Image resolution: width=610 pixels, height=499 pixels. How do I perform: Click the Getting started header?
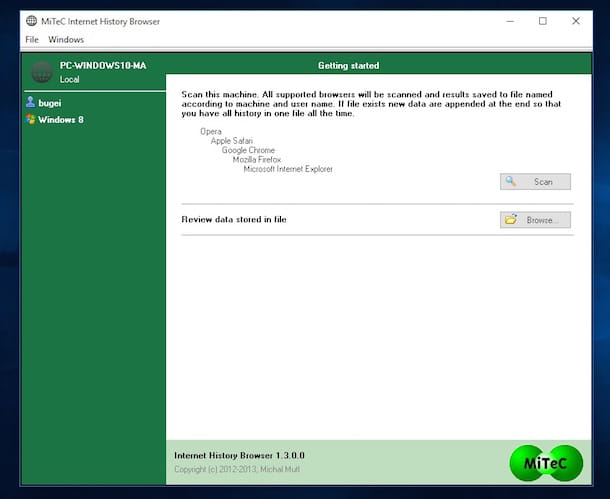349,65
